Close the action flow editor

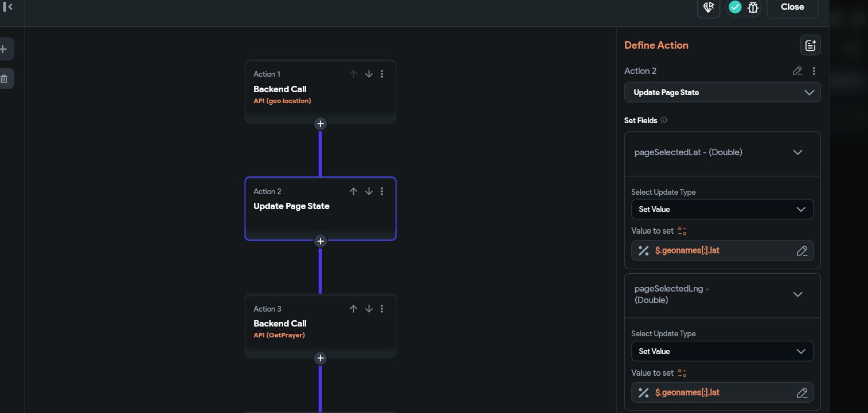pos(792,7)
